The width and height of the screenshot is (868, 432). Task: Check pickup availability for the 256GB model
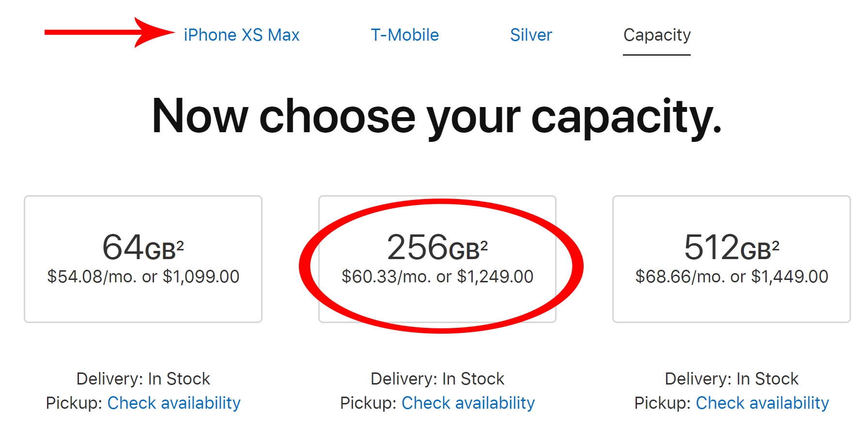point(468,403)
